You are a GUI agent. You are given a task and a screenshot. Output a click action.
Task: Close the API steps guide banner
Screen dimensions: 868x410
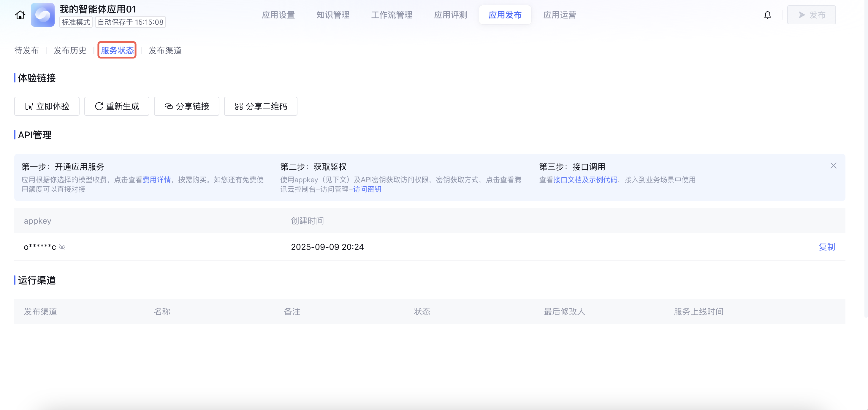pyautogui.click(x=833, y=166)
